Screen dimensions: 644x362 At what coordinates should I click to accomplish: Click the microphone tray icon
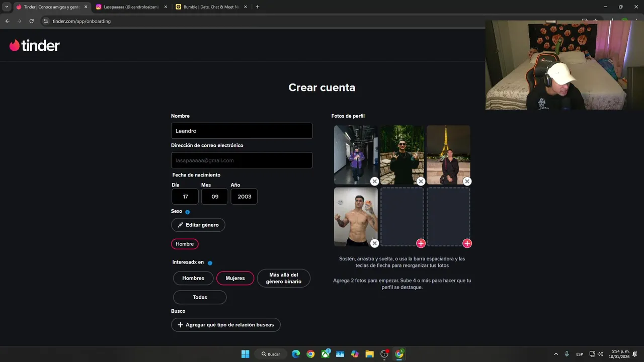tap(567, 354)
